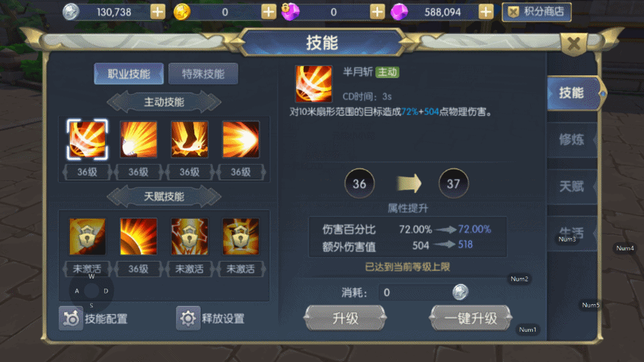Screen dimensions: 644x362
Task: Select the unlocked 36级 talent skill icon
Action: [x=138, y=236]
